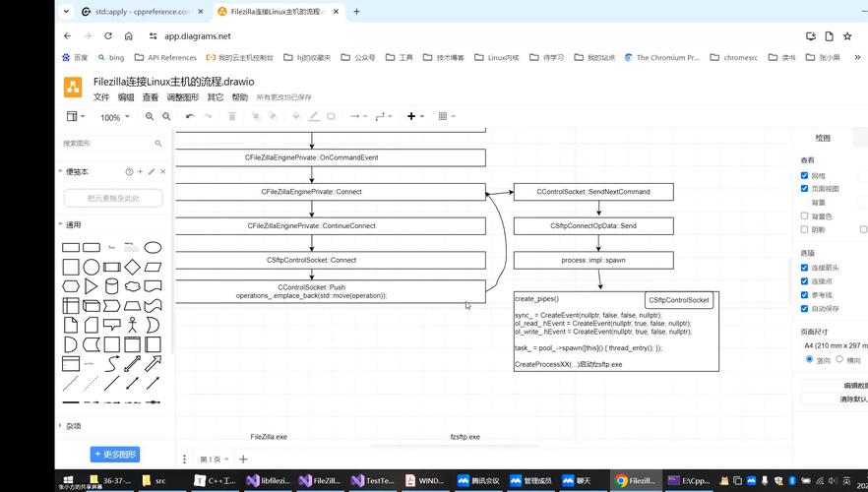Add a new page with the plus button
This screenshot has height=492, width=868.
pos(243,459)
